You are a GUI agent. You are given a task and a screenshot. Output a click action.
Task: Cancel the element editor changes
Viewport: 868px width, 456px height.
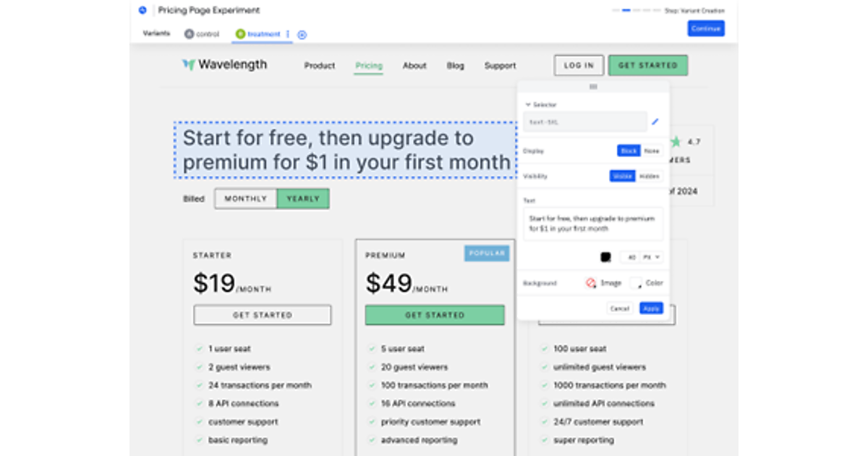pyautogui.click(x=620, y=308)
